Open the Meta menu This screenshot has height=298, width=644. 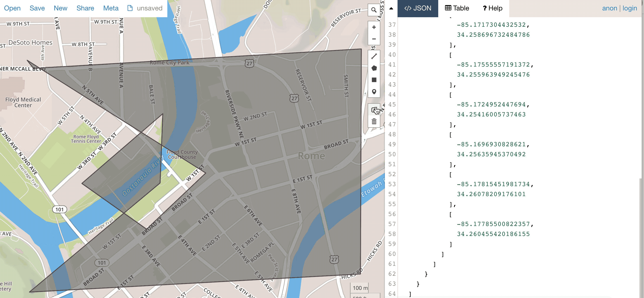[111, 8]
